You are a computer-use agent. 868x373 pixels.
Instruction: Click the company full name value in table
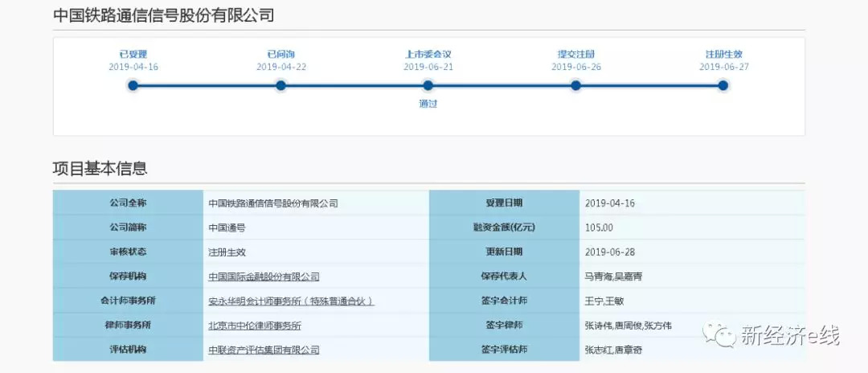click(x=273, y=203)
